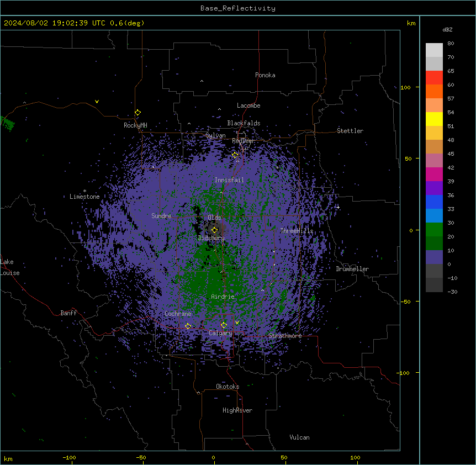This screenshot has width=476, height=465.
Task: Click the yellow V symbol northeast of Calgary
Action: click(237, 323)
